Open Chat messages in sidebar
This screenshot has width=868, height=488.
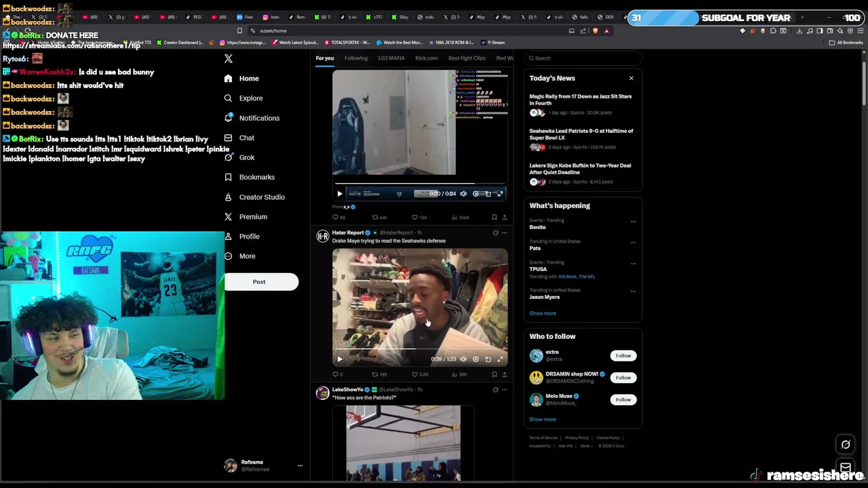click(x=239, y=138)
